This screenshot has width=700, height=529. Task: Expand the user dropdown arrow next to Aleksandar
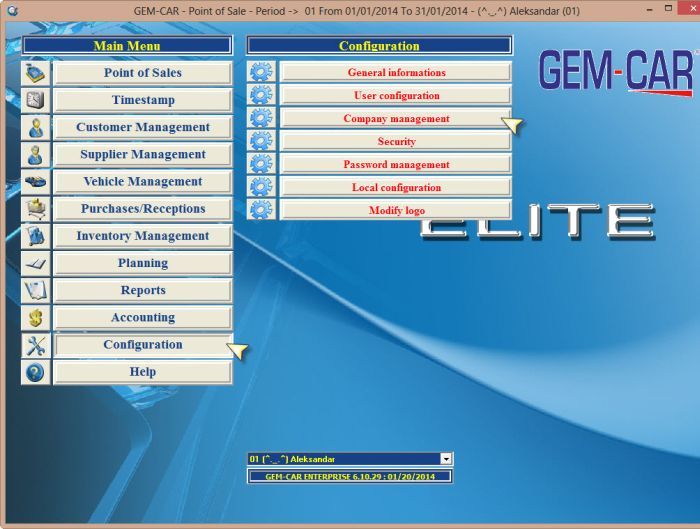(446, 459)
